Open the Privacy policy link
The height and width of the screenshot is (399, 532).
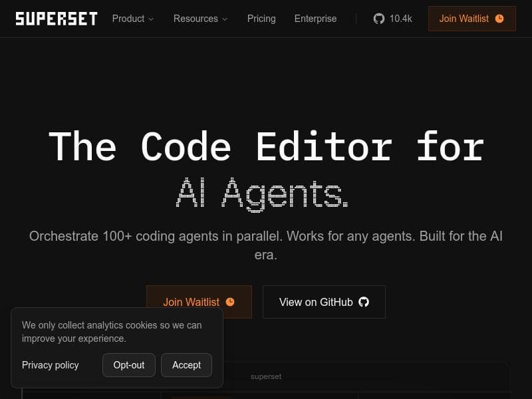tap(51, 365)
